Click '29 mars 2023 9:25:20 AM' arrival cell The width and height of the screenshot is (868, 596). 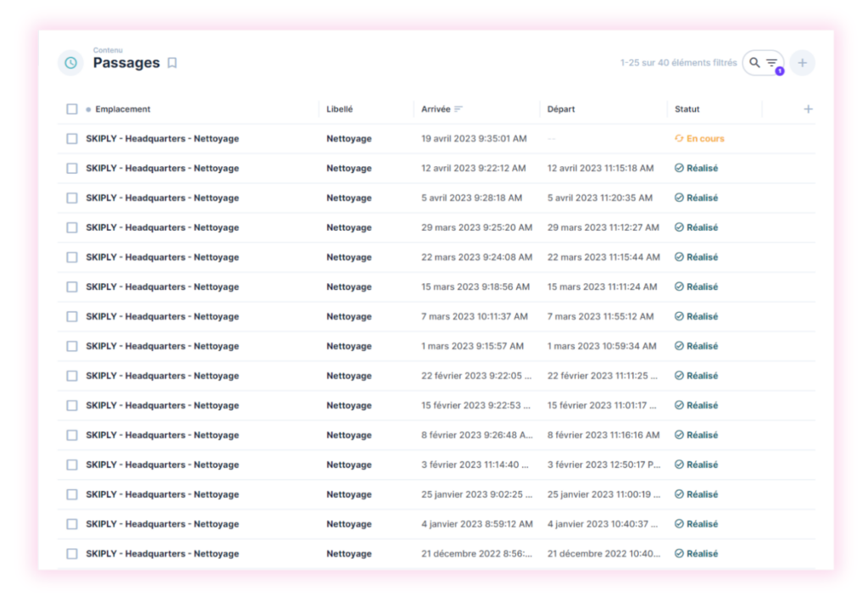[476, 227]
